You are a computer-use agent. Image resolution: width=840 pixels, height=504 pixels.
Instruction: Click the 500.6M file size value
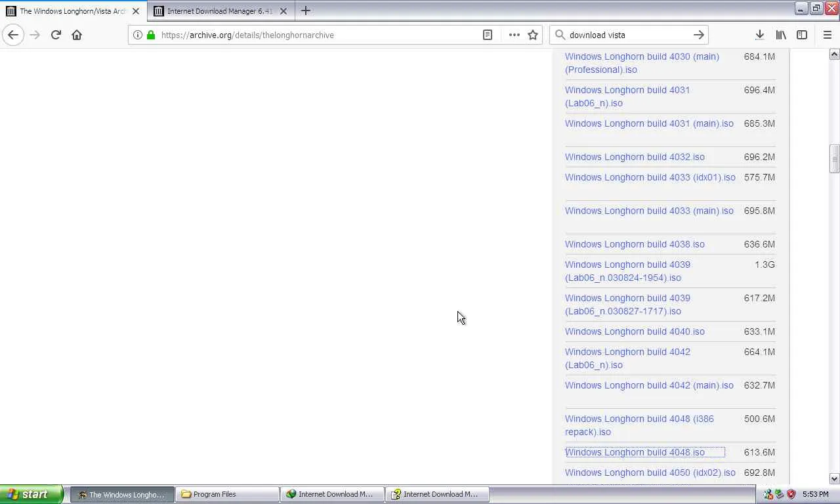pyautogui.click(x=759, y=419)
